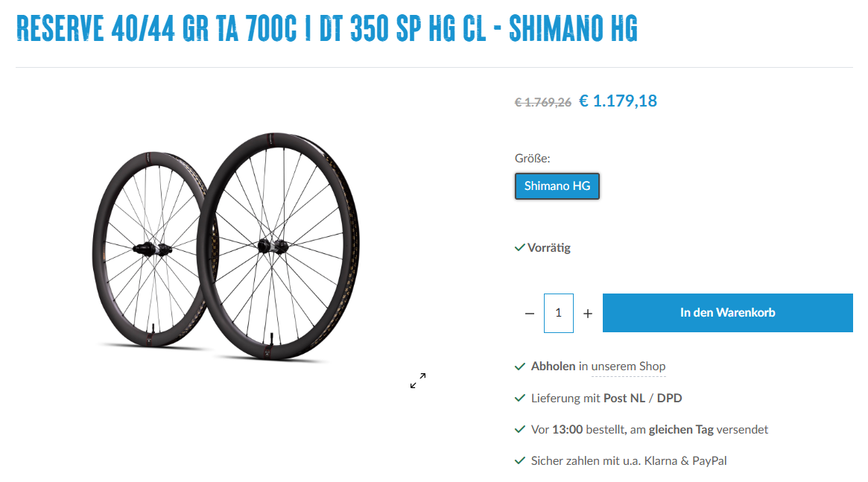The image size is (868, 482).
Task: Click the checkmark beside Sicher zahlen
Action: [520, 460]
